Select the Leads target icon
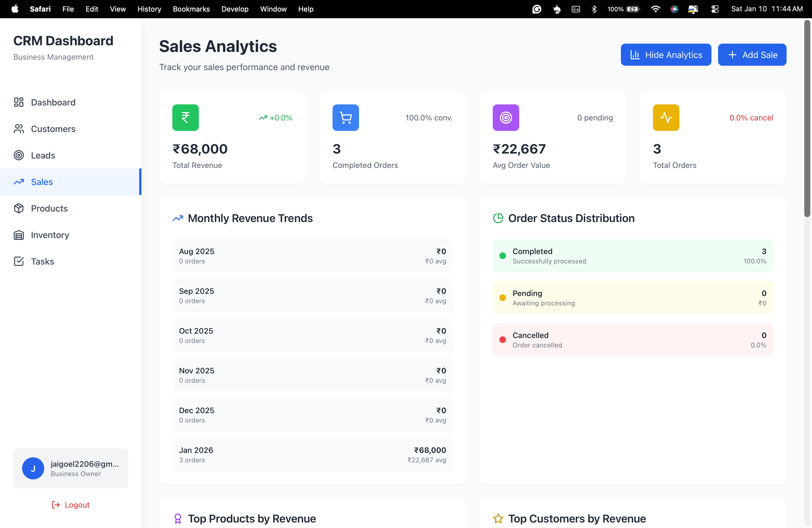Screen dimensions: 812x528 (x=19, y=155)
